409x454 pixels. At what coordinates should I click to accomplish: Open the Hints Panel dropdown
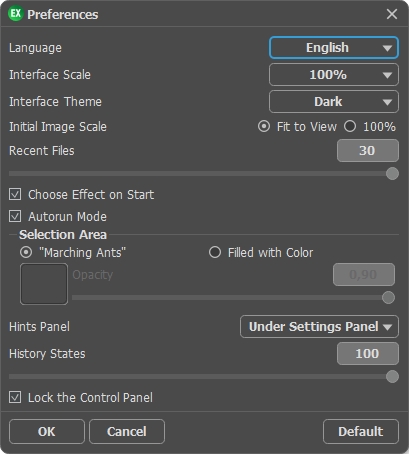point(319,327)
